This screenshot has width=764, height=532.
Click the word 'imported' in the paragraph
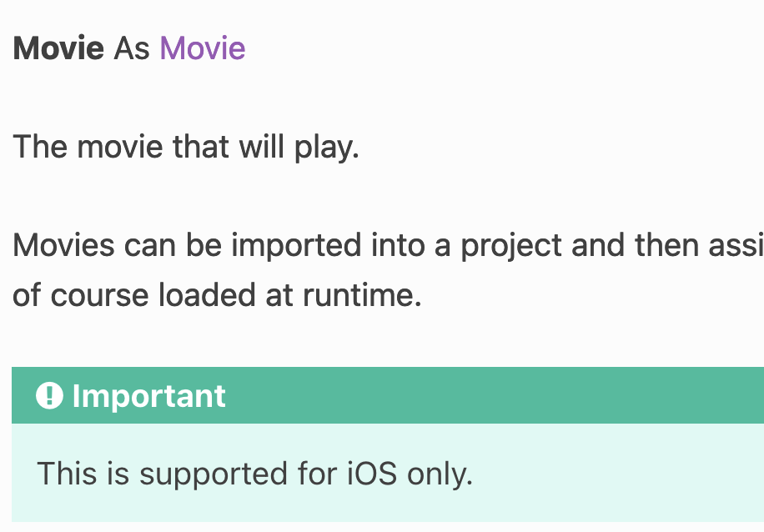pos(296,245)
